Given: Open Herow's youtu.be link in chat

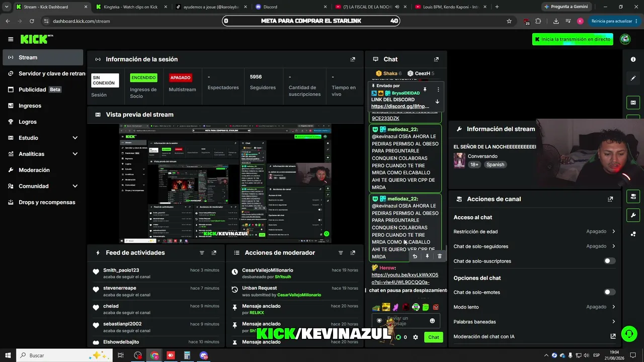Looking at the screenshot, I should point(405,279).
